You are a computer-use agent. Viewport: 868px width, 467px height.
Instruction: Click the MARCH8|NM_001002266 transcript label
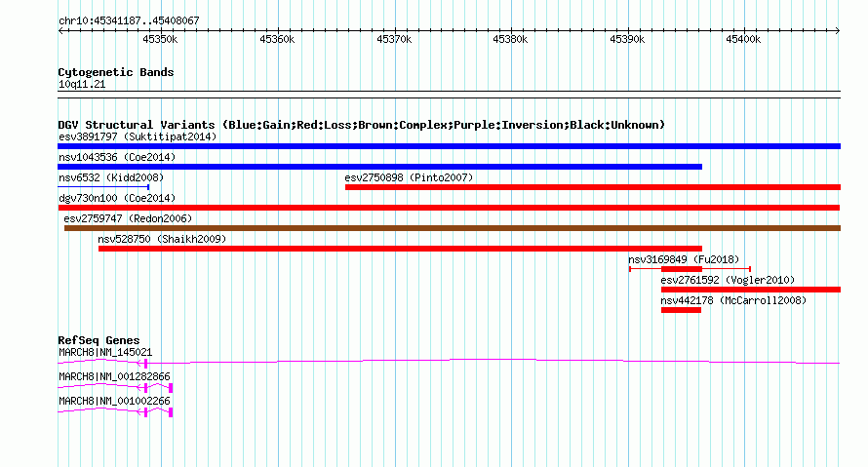tap(114, 401)
